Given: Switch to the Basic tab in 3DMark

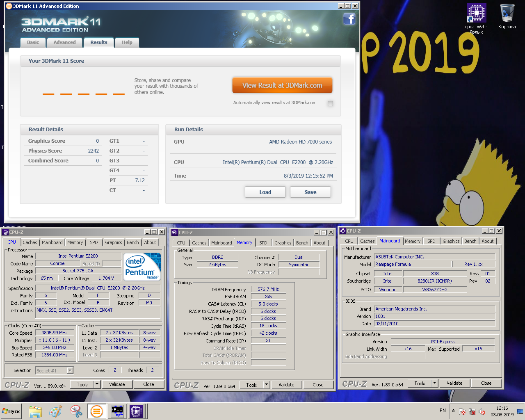Looking at the screenshot, I should (x=33, y=42).
